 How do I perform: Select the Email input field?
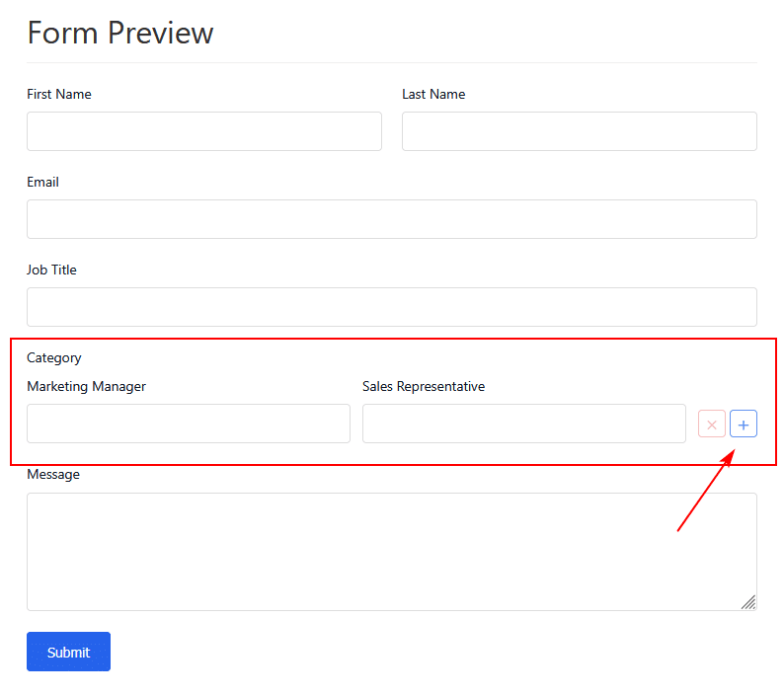coord(391,219)
